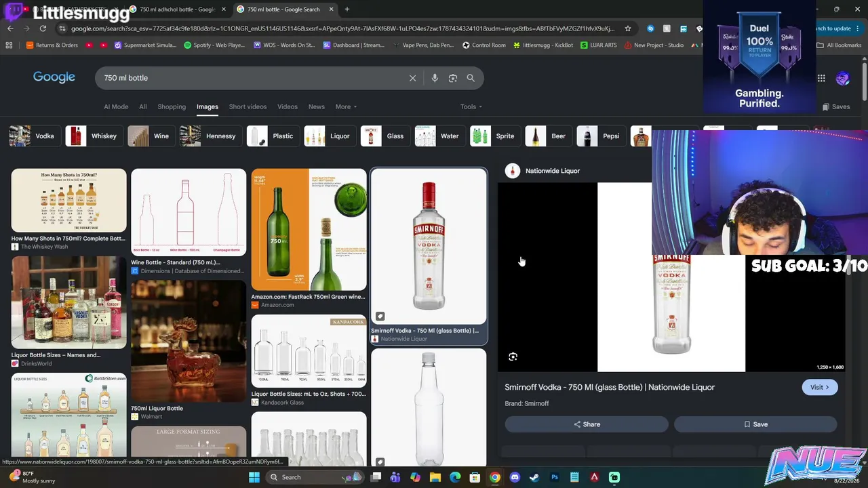This screenshot has width=868, height=488.
Task: Bookmark this page with the star icon
Action: pos(628,28)
